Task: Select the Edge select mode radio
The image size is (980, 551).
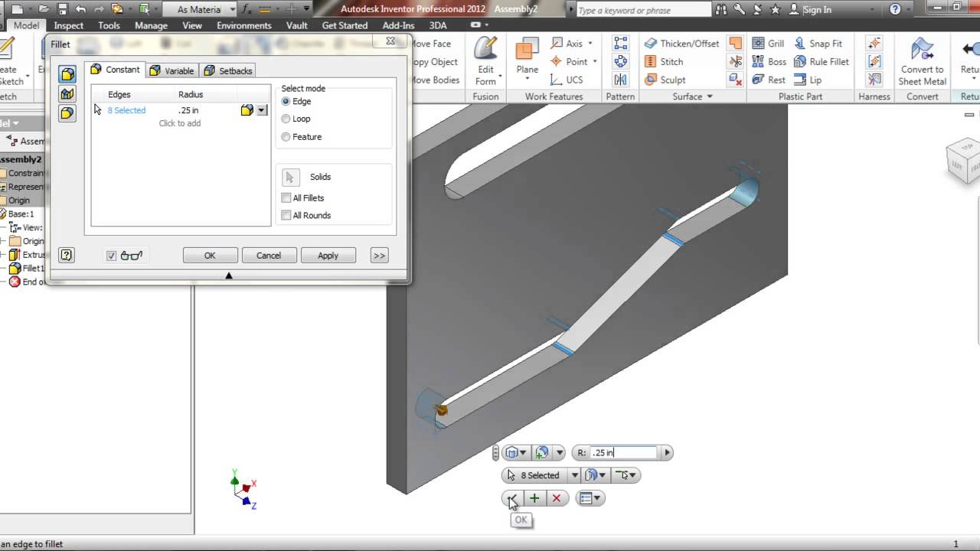Action: point(286,101)
